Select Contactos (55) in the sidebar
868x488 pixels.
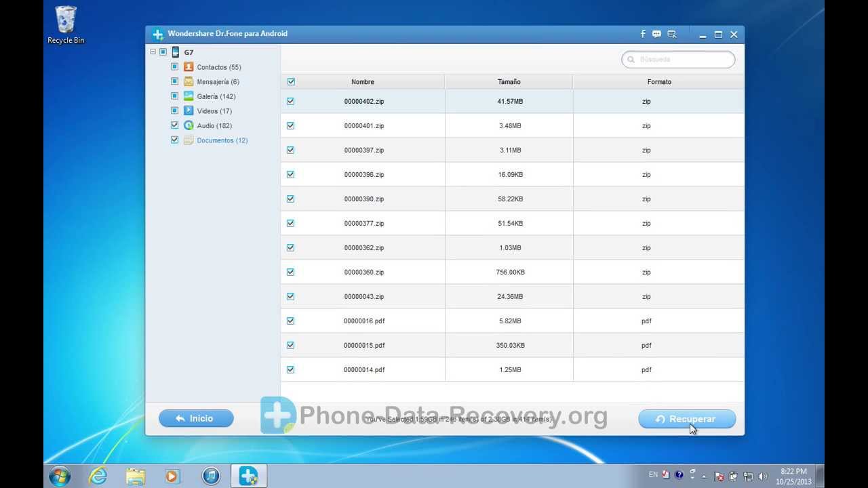[x=219, y=67]
